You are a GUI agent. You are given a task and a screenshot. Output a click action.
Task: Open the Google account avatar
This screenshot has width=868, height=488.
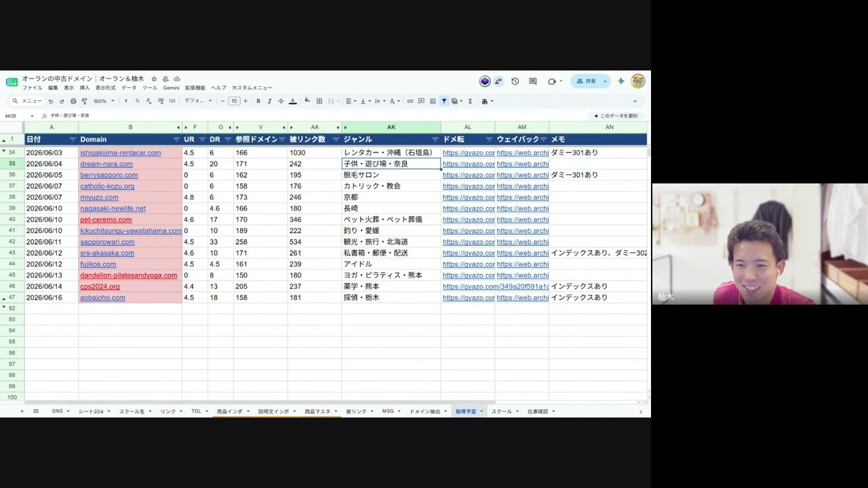click(638, 81)
